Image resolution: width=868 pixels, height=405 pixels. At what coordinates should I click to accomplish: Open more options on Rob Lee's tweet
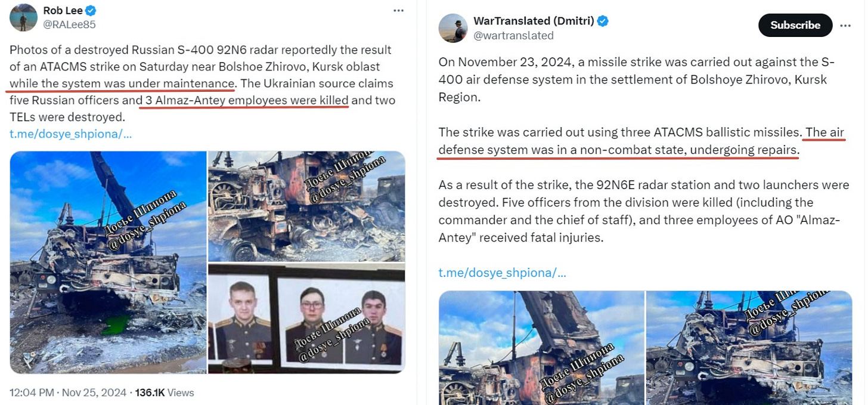point(399,11)
